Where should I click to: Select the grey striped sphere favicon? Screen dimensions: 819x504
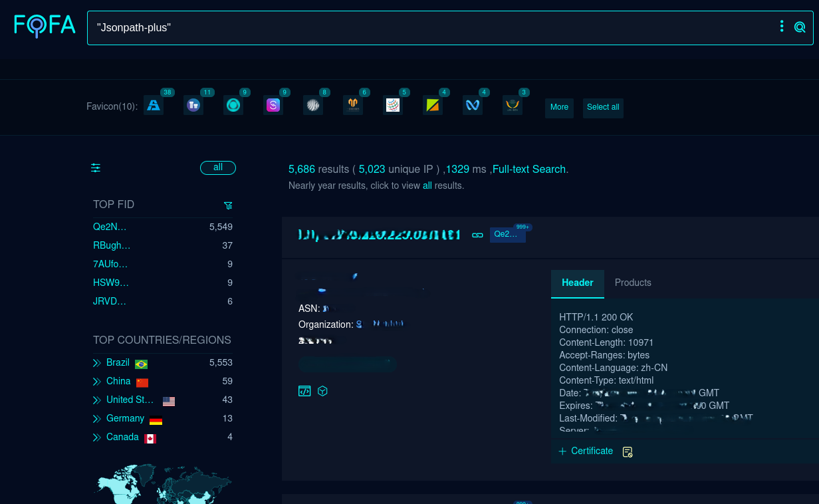(313, 105)
